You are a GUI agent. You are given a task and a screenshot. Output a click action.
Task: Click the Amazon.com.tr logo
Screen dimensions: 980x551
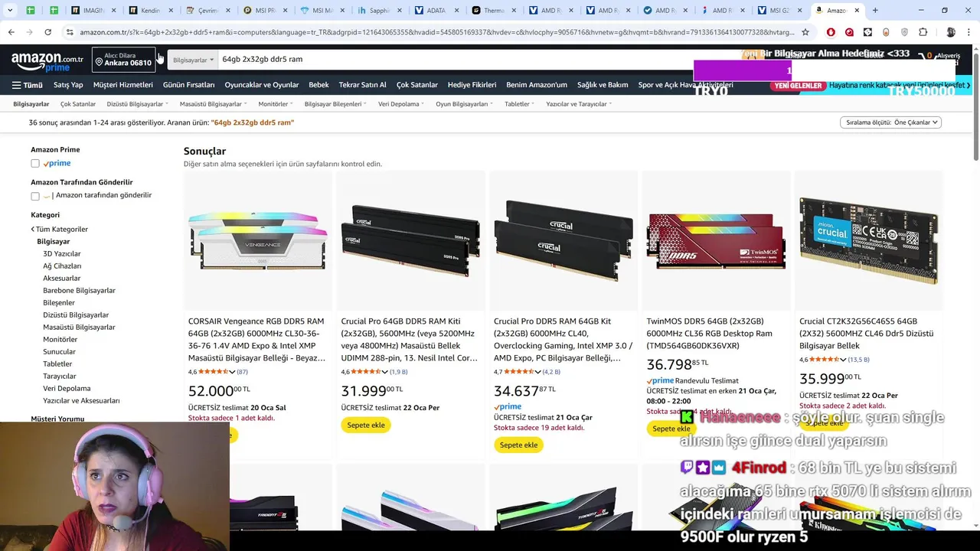pos(47,61)
